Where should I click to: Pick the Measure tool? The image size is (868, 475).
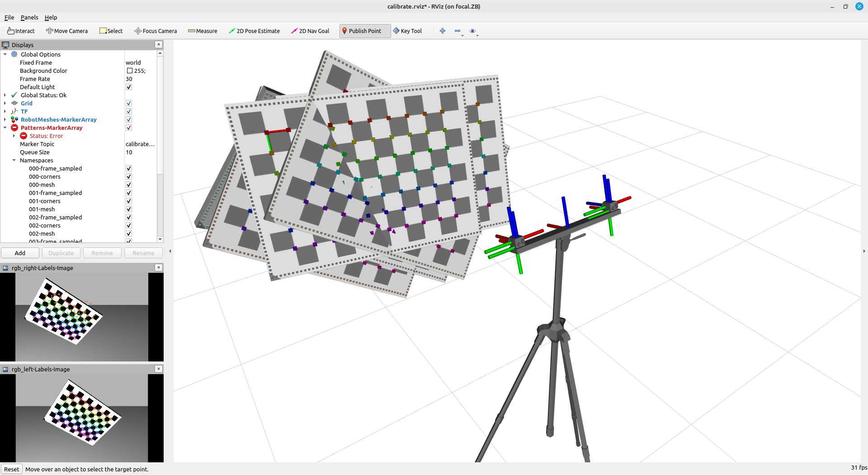tap(203, 31)
